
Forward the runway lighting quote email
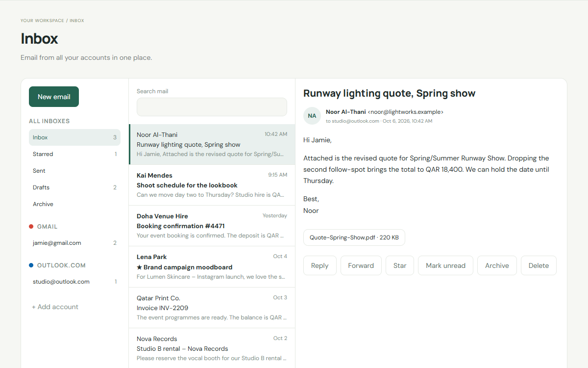click(x=361, y=265)
